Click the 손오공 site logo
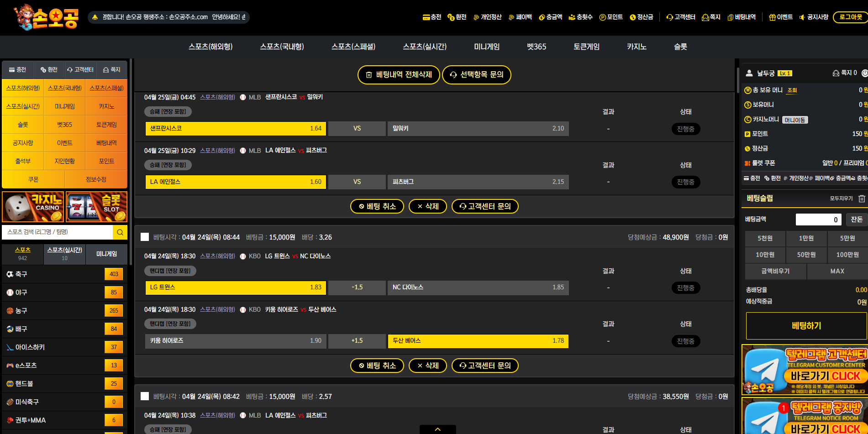The image size is (868, 434). coord(47,17)
